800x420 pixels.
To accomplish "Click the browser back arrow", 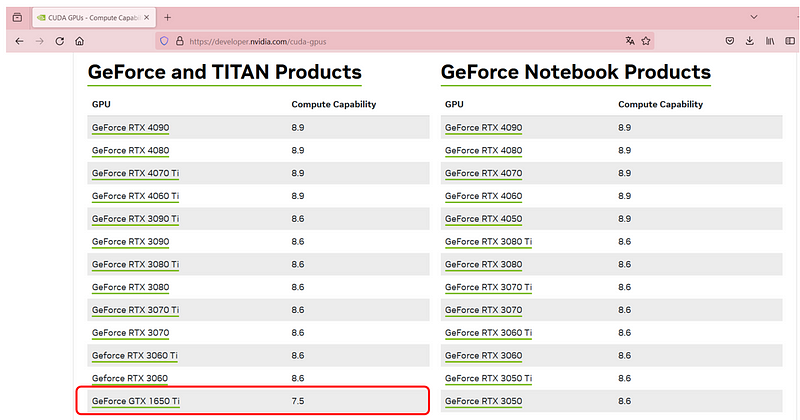I will [x=19, y=41].
